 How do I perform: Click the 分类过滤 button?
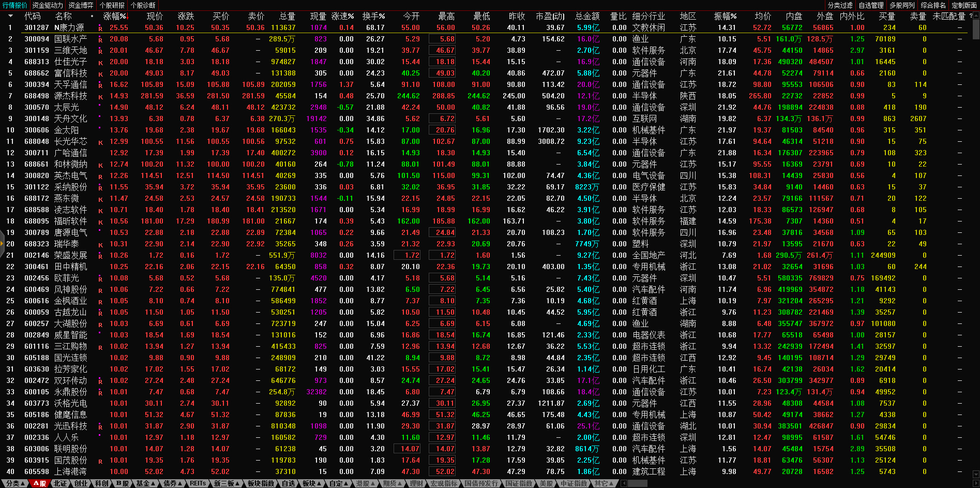coord(840,5)
